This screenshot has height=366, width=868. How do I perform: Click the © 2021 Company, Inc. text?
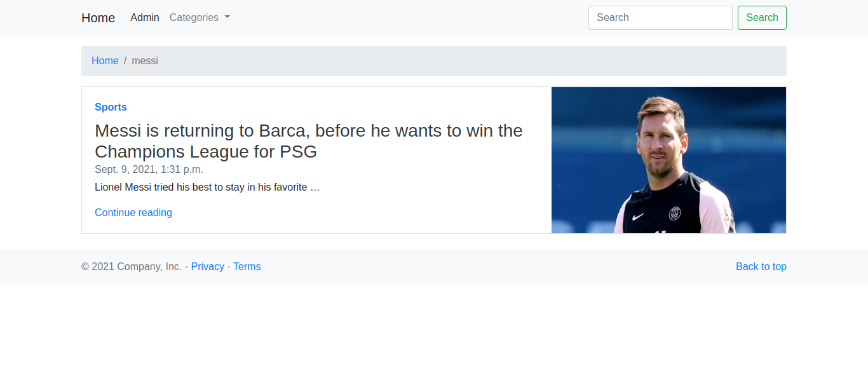[x=132, y=267]
